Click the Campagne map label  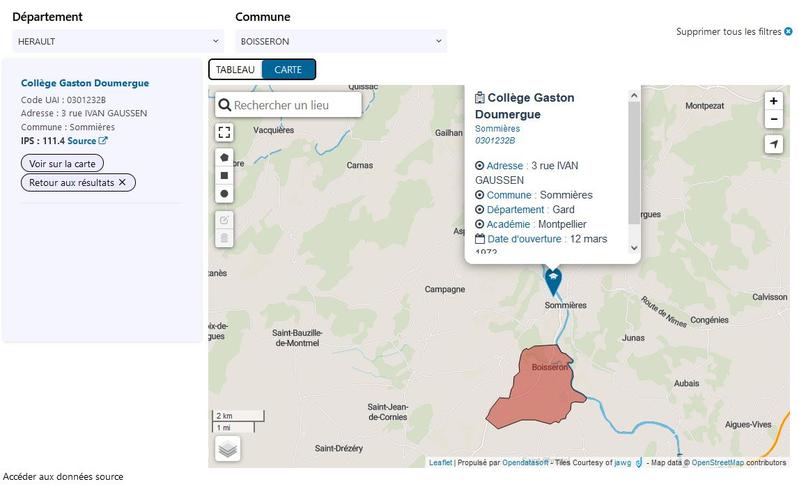(x=445, y=289)
